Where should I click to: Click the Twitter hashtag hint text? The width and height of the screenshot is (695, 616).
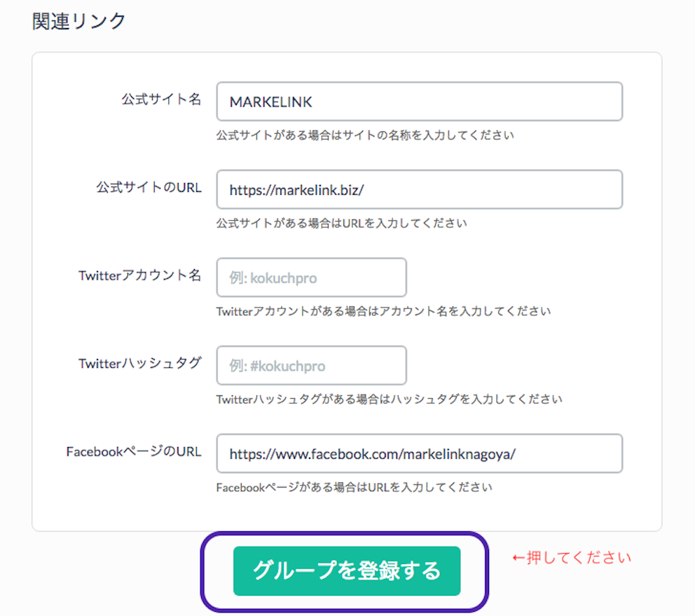coord(389,399)
